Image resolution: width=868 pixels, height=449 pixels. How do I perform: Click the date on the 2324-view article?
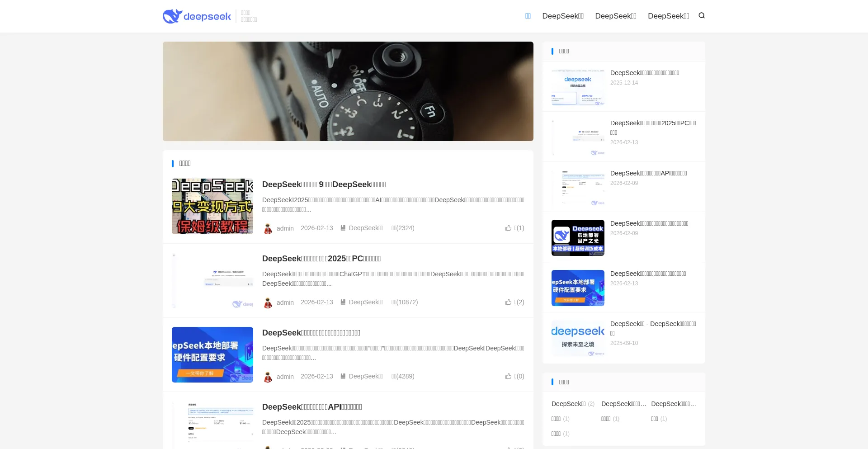(317, 228)
